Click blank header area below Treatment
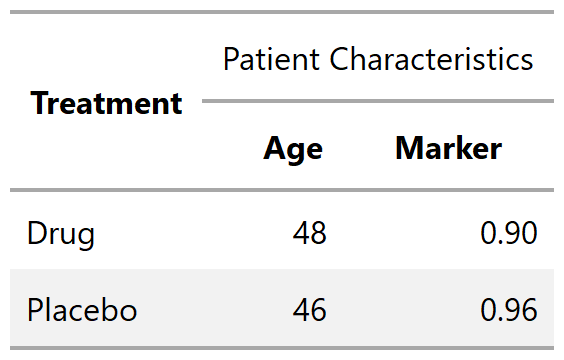Screen dimensions: 564x360 pos(106,153)
